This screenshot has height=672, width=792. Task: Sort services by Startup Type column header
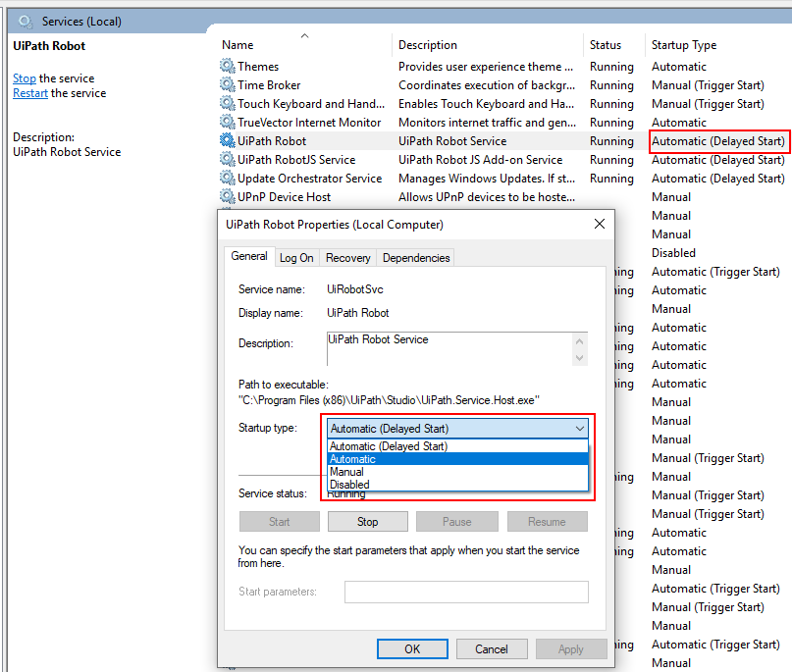coord(718,44)
